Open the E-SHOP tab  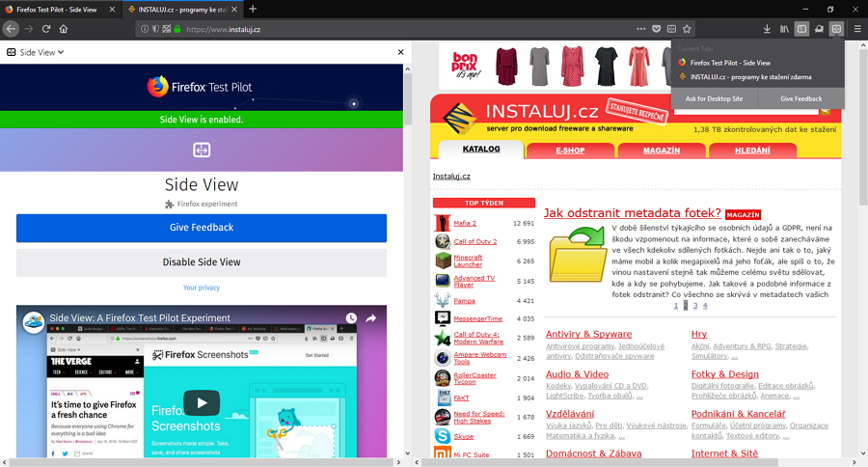[x=570, y=151]
